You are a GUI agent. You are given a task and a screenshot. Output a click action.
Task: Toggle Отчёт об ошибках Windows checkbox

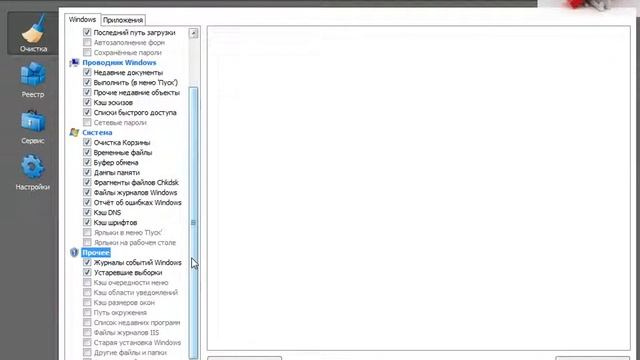[87, 202]
